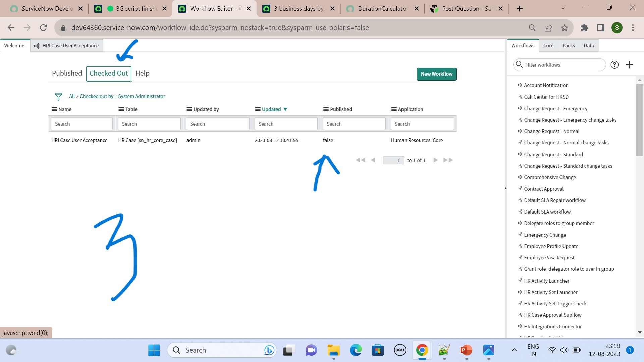Open browser zoom magnifier icon

(532, 28)
